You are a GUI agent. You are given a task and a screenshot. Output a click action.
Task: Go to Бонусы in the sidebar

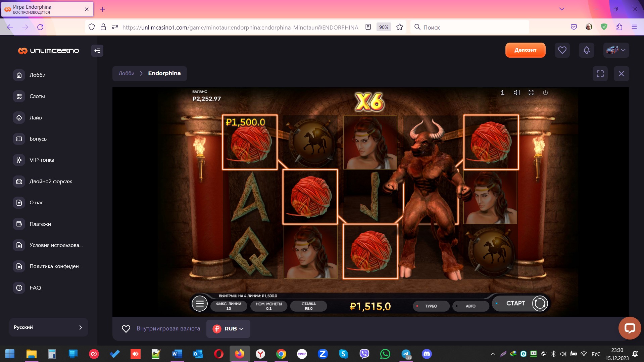point(38,139)
